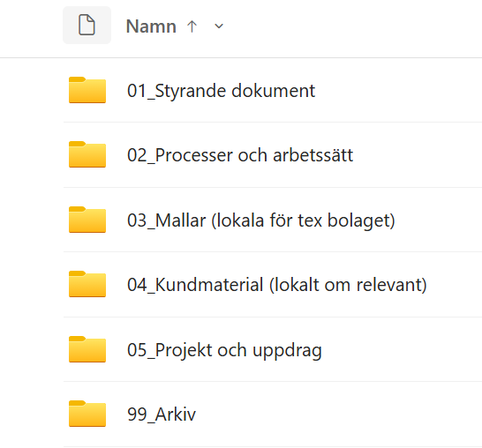The height and width of the screenshot is (448, 482).
Task: Open 05_Projekt och uppdrag folder name
Action: tap(224, 350)
